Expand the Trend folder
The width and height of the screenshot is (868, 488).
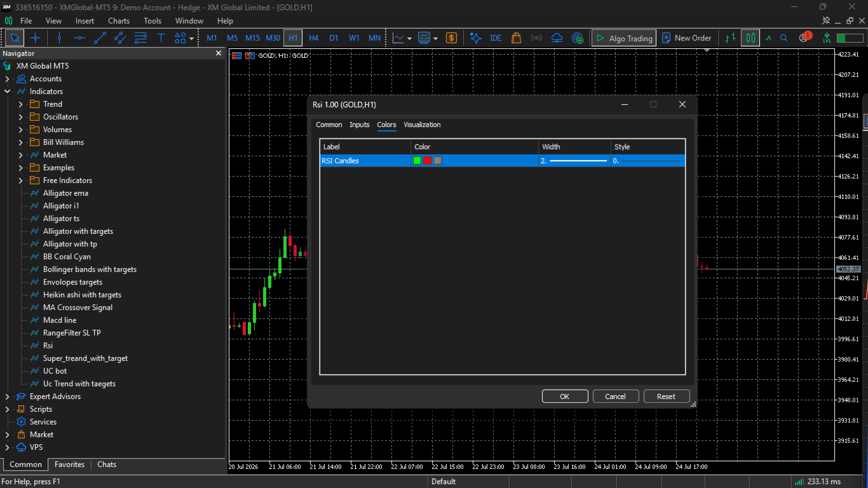coord(21,104)
